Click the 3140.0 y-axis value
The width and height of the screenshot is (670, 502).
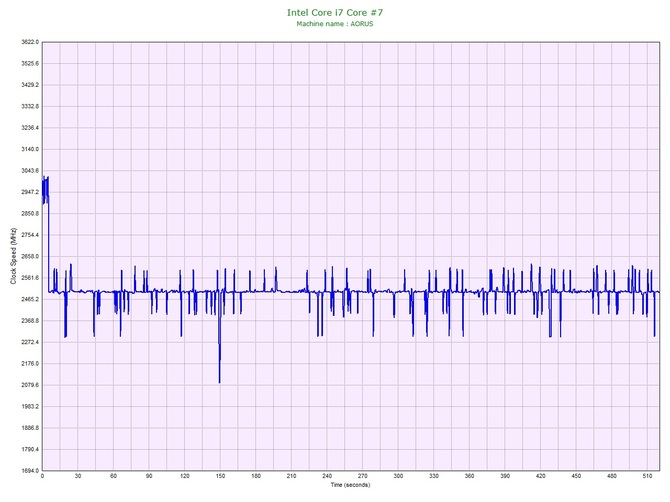pyautogui.click(x=30, y=149)
